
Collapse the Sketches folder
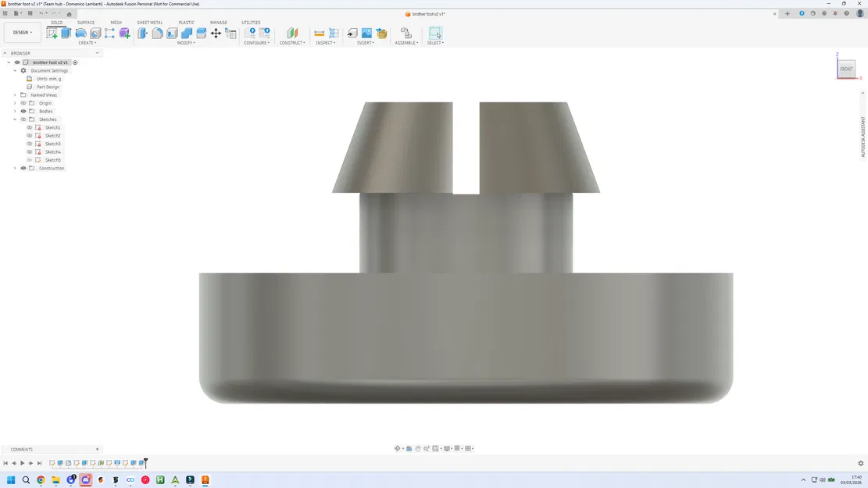tap(15, 119)
